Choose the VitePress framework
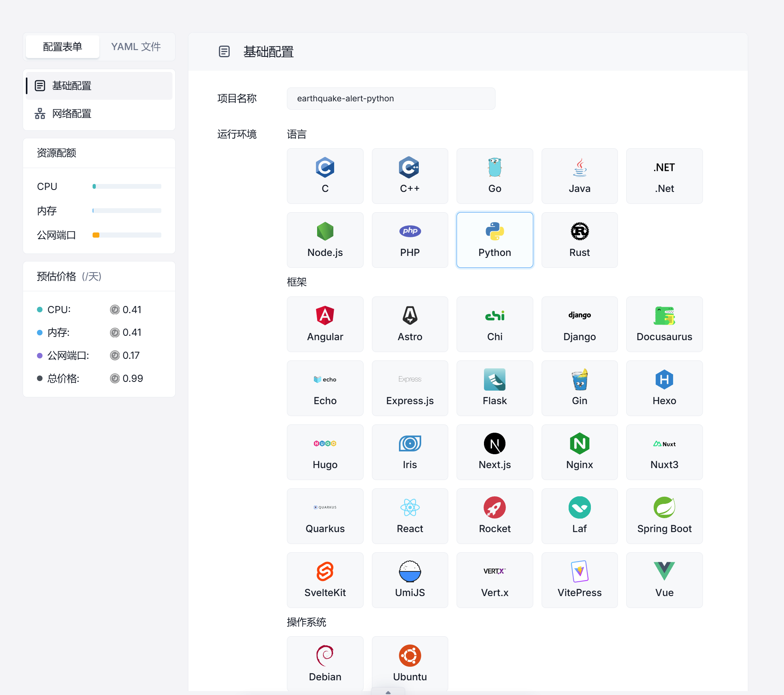Image resolution: width=784 pixels, height=695 pixels. click(579, 580)
